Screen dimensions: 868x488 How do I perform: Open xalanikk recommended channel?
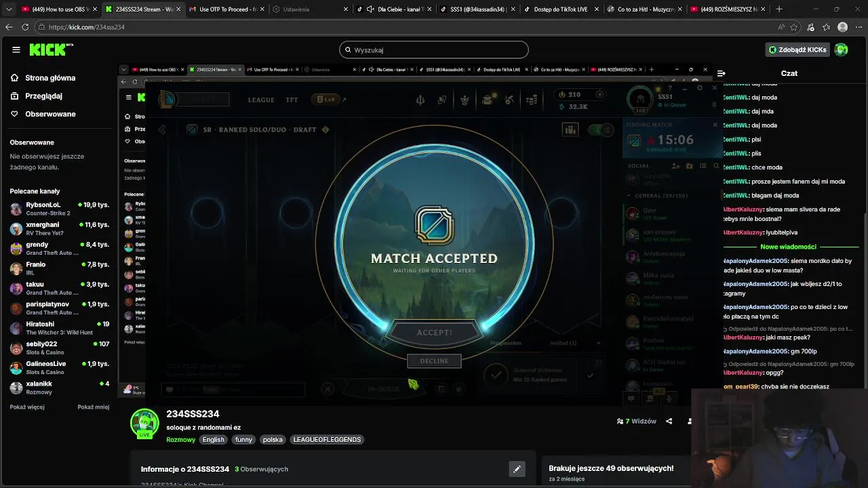tap(60, 388)
